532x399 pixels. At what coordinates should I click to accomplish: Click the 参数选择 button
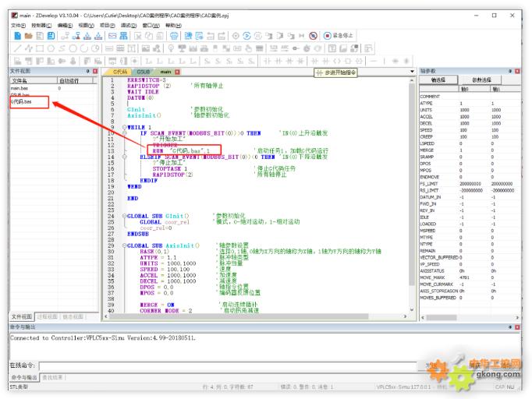[x=482, y=80]
